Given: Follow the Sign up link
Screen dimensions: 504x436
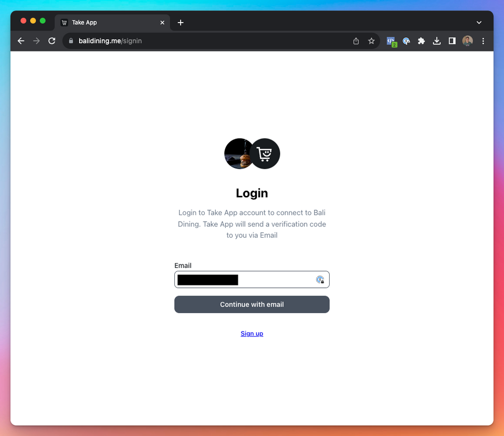Looking at the screenshot, I should (x=251, y=334).
